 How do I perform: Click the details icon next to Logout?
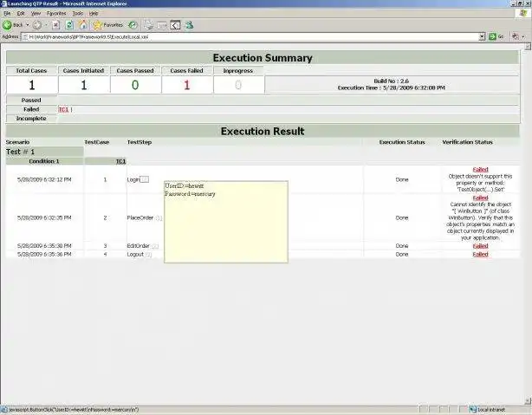click(x=148, y=255)
